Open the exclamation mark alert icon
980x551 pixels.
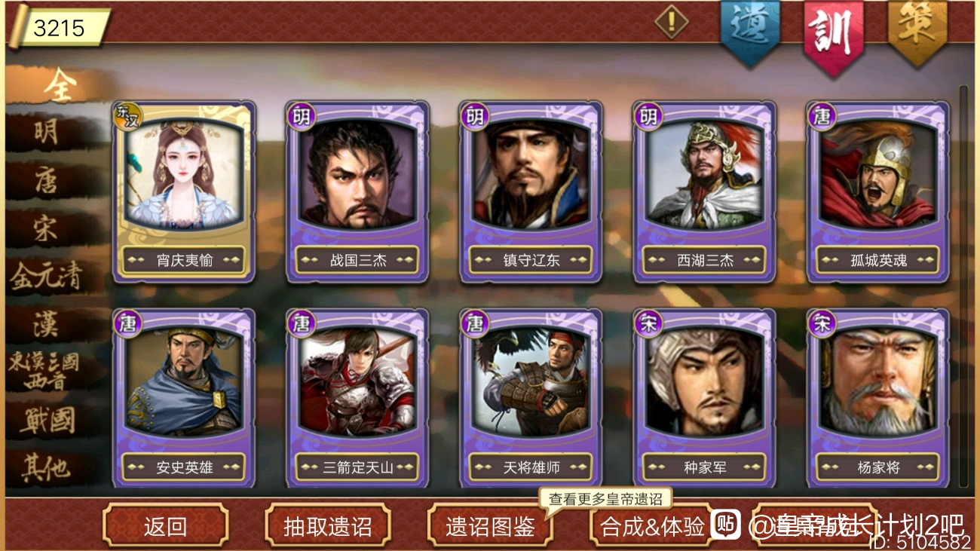671,21
